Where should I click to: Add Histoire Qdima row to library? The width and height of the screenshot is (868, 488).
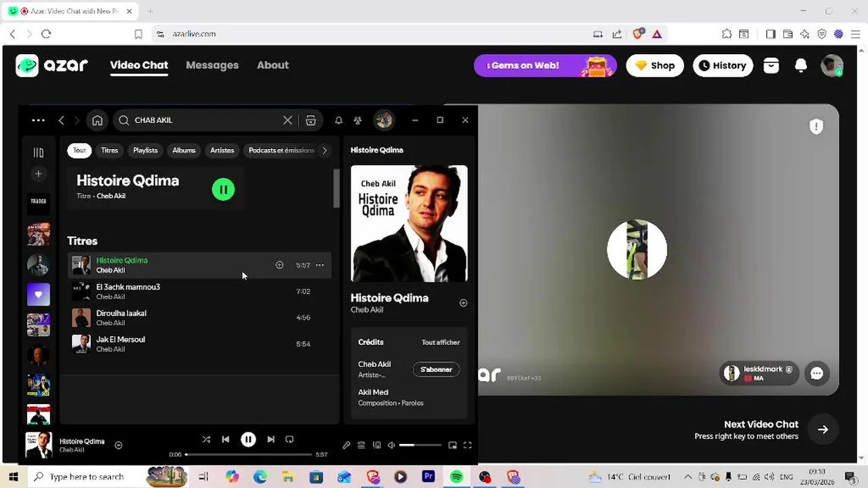[x=279, y=265]
